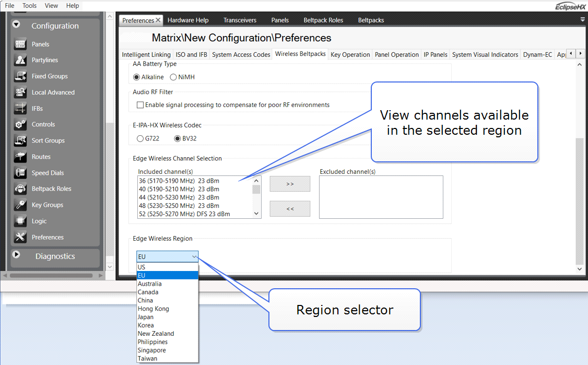Image resolution: width=588 pixels, height=365 pixels.
Task: Select Singapore from region list
Action: tap(167, 350)
